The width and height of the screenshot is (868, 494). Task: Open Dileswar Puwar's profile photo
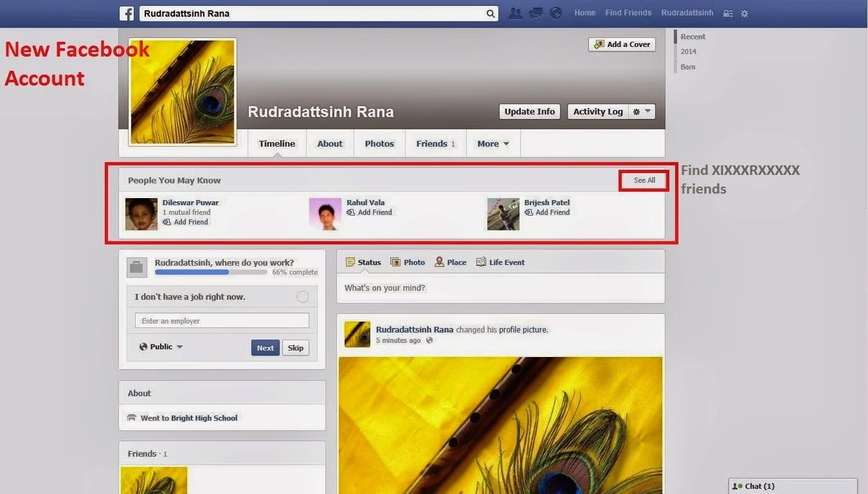[141, 214]
